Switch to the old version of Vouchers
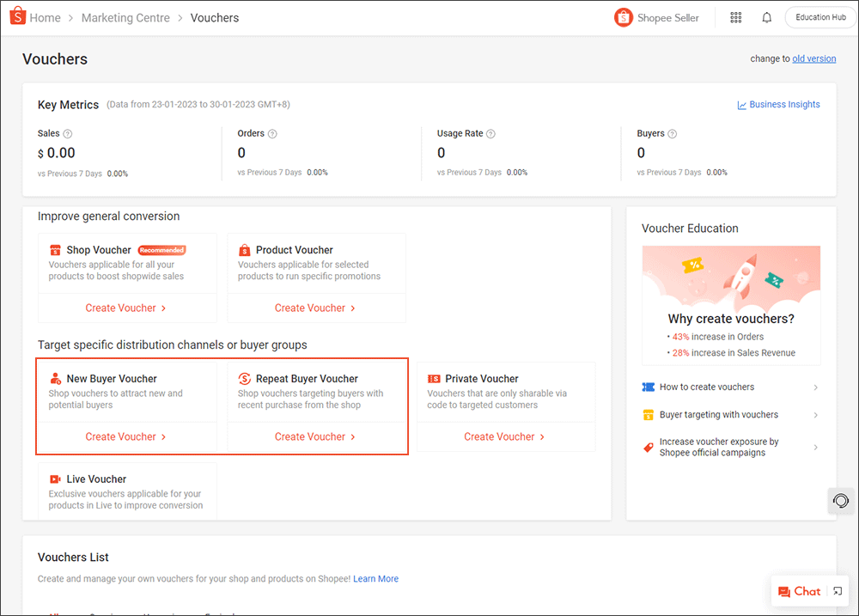Image resolution: width=859 pixels, height=616 pixels. [x=814, y=58]
